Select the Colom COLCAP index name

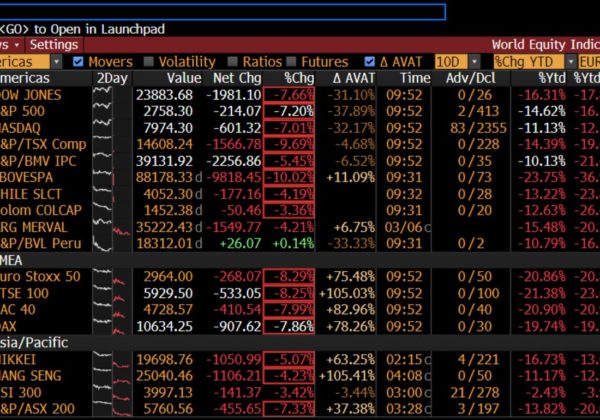tap(41, 210)
